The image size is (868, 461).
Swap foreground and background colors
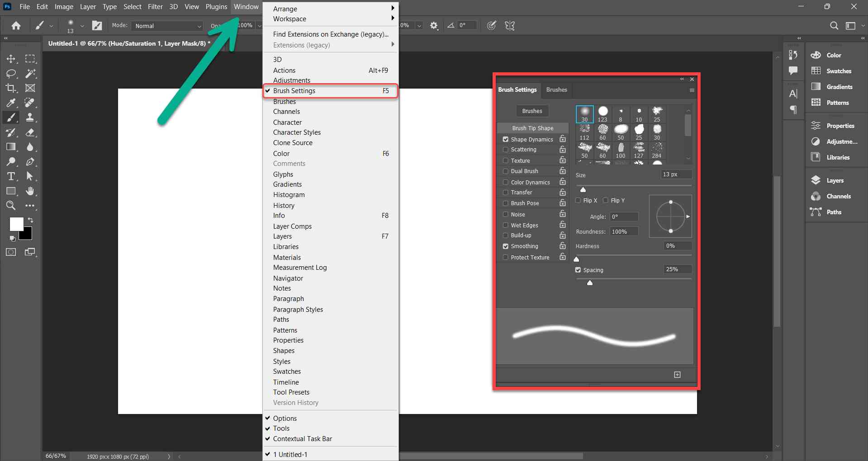point(30,220)
